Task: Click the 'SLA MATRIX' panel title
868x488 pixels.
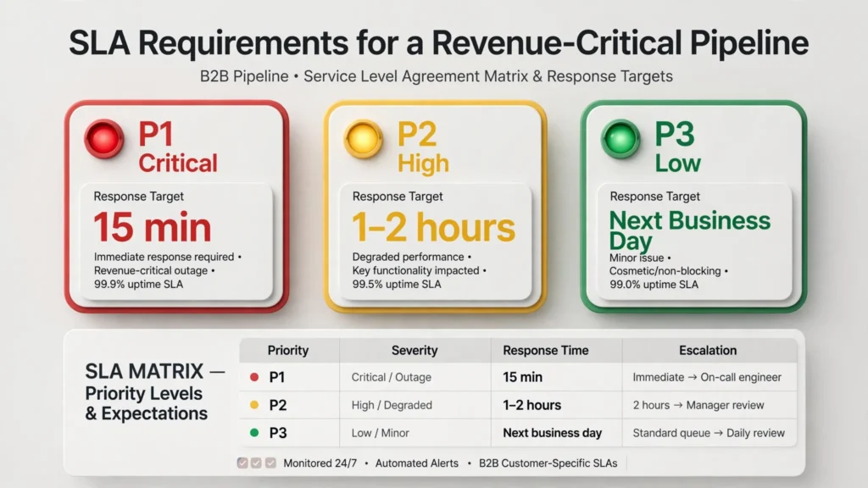Action: coord(144,371)
